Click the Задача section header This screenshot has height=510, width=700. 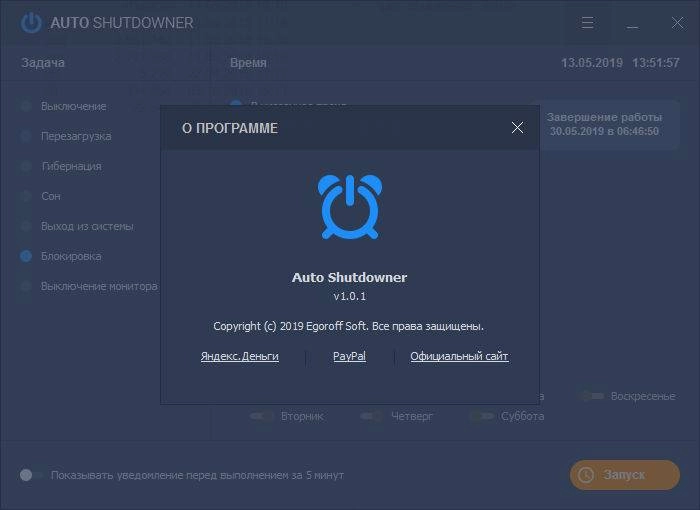(x=43, y=63)
